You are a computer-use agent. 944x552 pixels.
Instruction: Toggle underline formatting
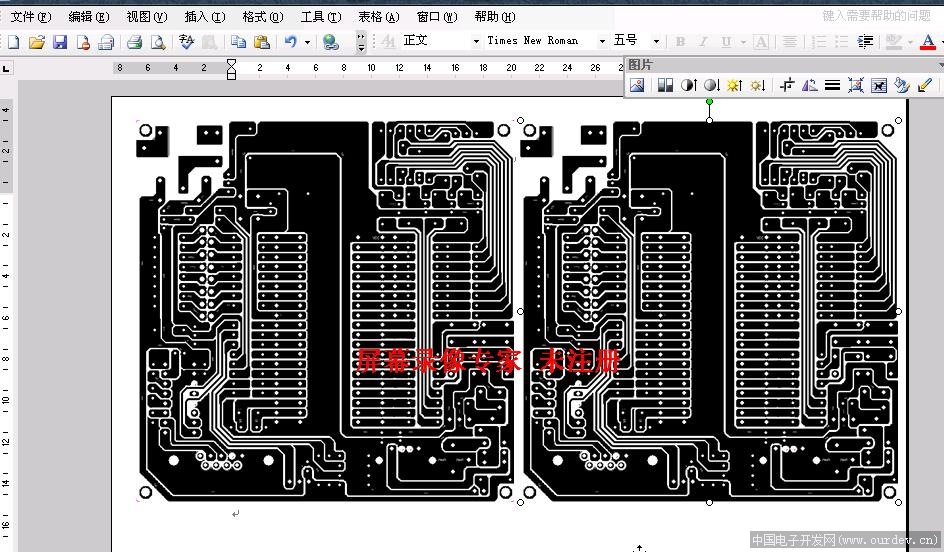click(726, 42)
